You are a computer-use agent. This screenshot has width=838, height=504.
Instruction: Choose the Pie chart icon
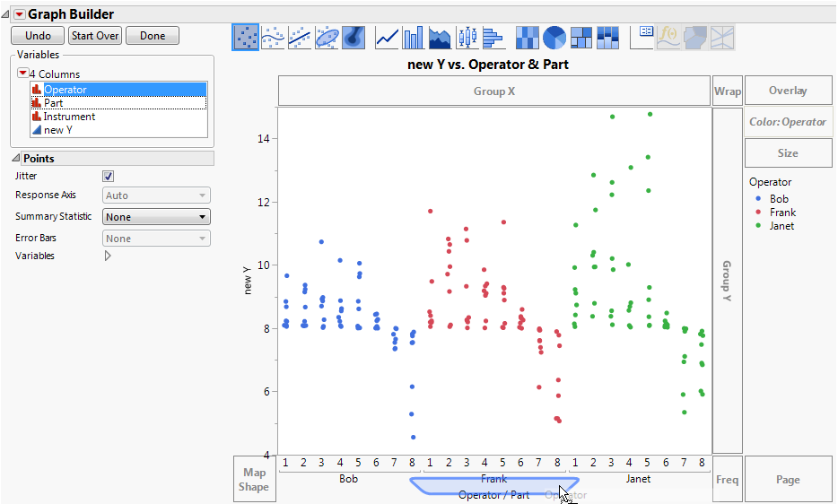(x=555, y=37)
